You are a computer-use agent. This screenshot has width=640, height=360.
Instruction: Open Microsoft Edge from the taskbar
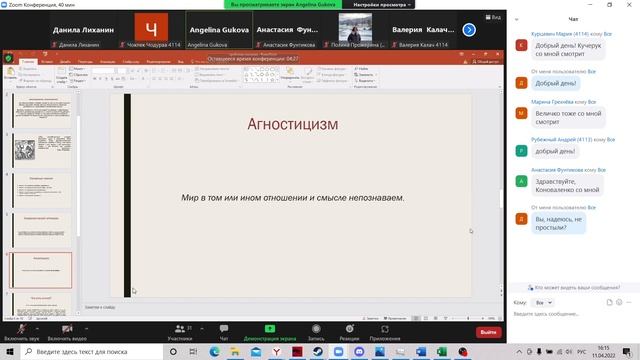point(214,351)
